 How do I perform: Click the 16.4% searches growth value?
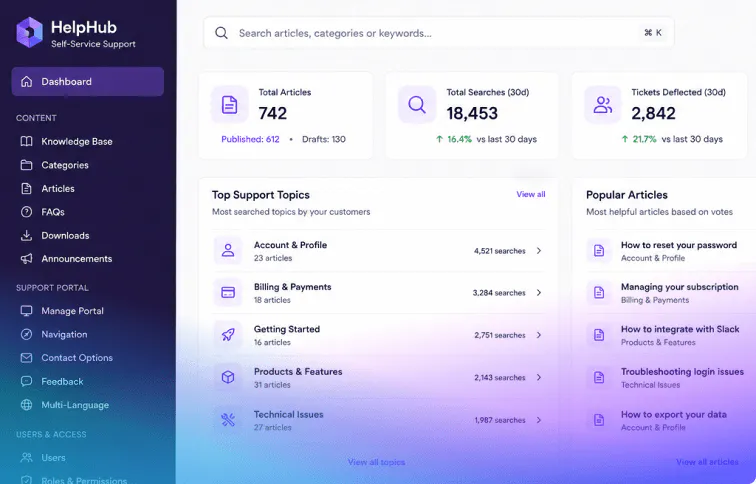tap(459, 139)
